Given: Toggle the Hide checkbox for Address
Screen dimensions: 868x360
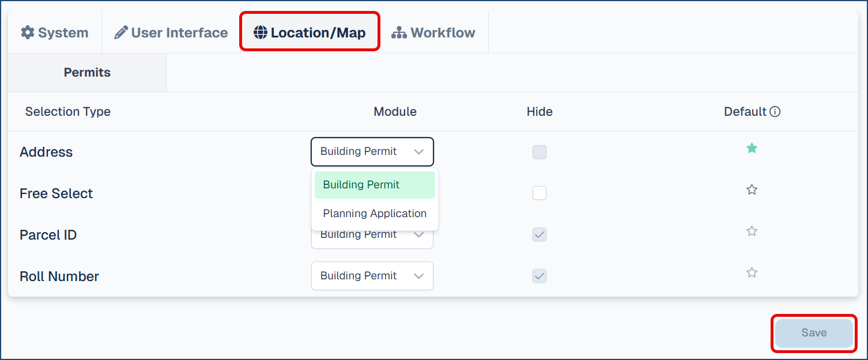Looking at the screenshot, I should [539, 152].
